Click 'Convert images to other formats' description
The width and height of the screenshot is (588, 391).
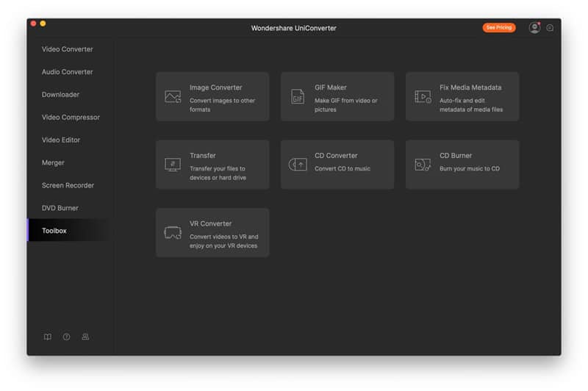[222, 105]
